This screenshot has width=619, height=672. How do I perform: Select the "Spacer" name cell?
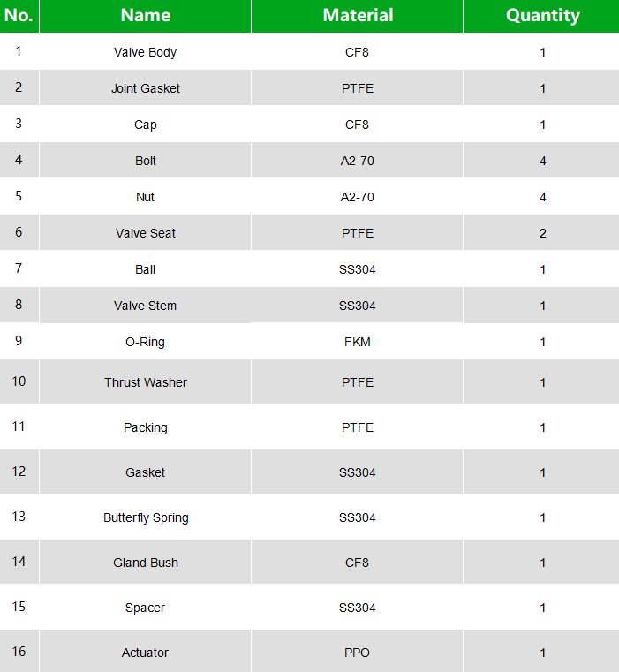point(145,608)
